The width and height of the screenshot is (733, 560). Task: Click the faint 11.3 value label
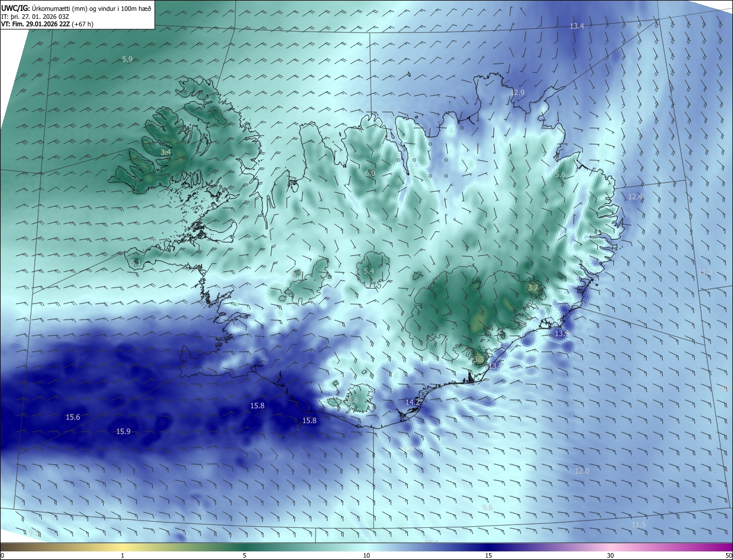pyautogui.click(x=706, y=271)
